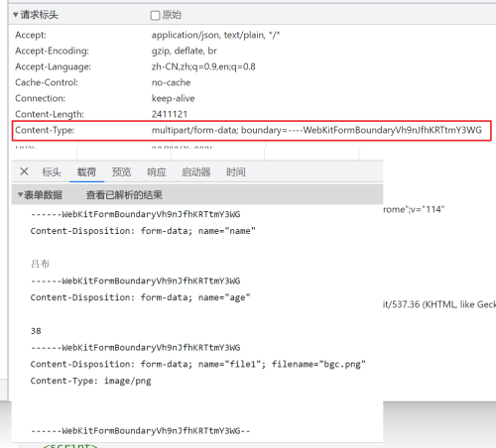The width and height of the screenshot is (496, 448).
Task: Click the final boundary line ending with --
Action: point(141,431)
